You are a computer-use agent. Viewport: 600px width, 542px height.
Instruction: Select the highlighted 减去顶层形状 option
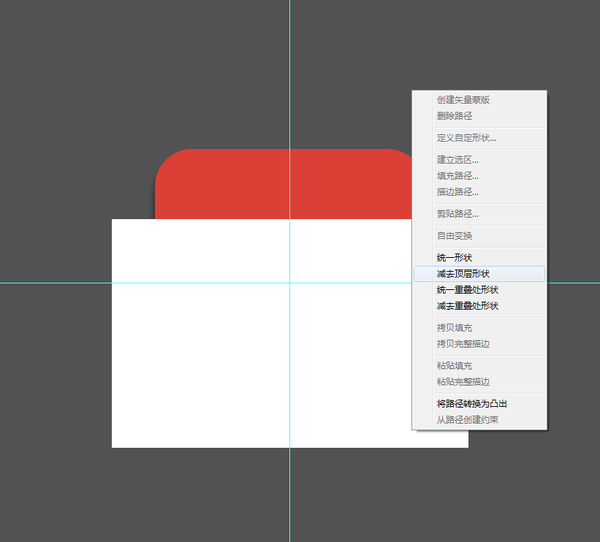click(463, 274)
